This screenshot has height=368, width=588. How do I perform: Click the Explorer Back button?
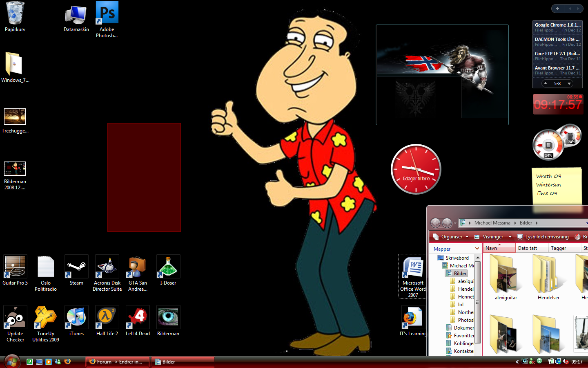coord(435,223)
